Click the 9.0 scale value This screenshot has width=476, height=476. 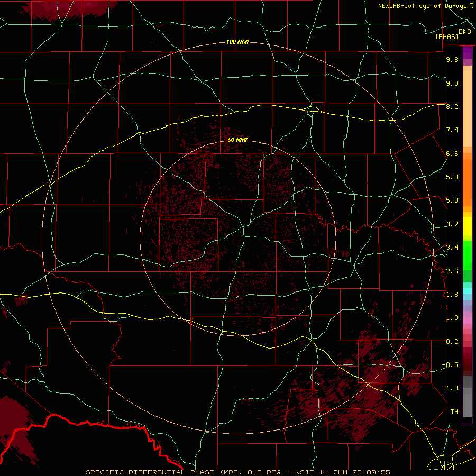(x=452, y=83)
